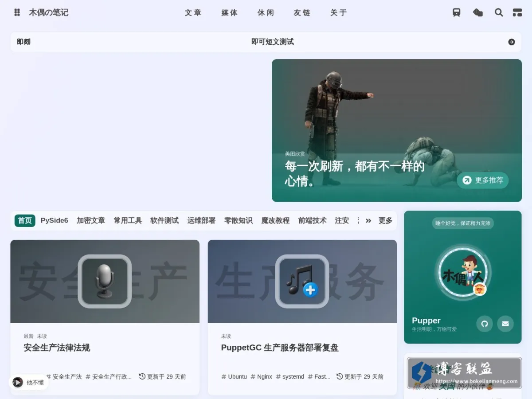532x399 pixels.
Task: Click the 即刻 label
Action: coord(23,42)
